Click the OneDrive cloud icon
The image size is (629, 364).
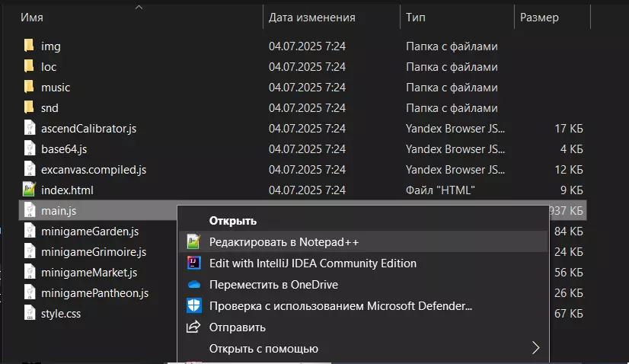[x=193, y=285]
